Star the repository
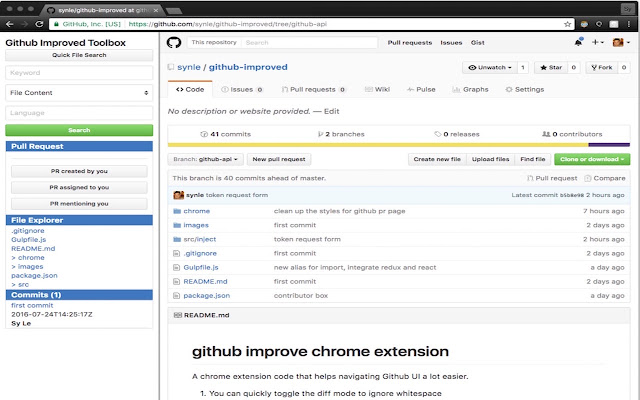640x400 pixels. [x=551, y=67]
